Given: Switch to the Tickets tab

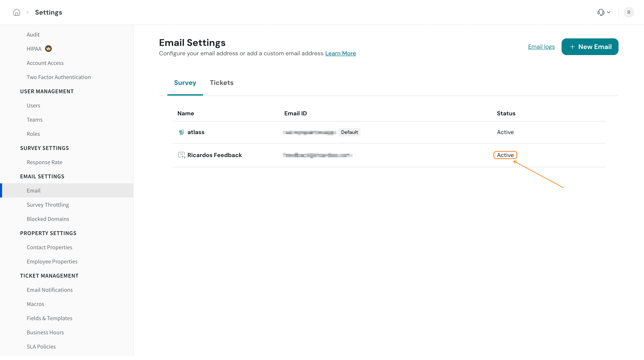Looking at the screenshot, I should tap(221, 83).
